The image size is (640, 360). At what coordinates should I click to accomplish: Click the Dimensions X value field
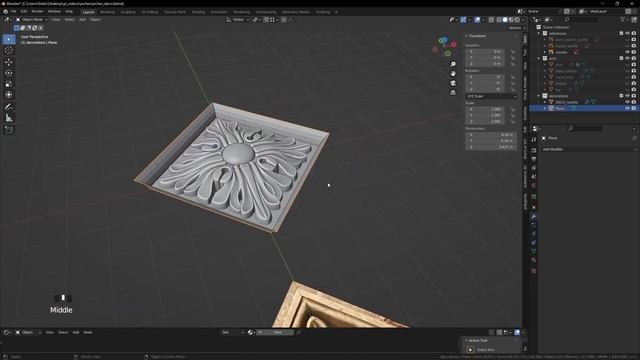pos(490,134)
